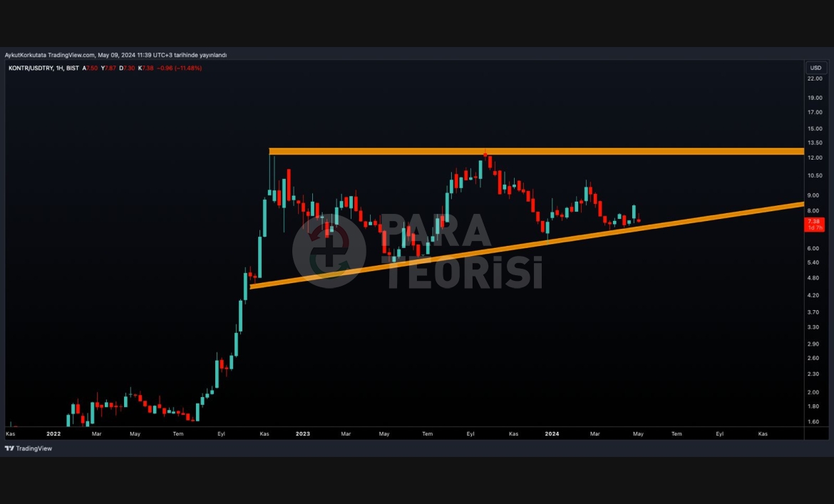This screenshot has height=504, width=834.
Task: Click the A7.50 open value in legend
Action: (x=90, y=68)
